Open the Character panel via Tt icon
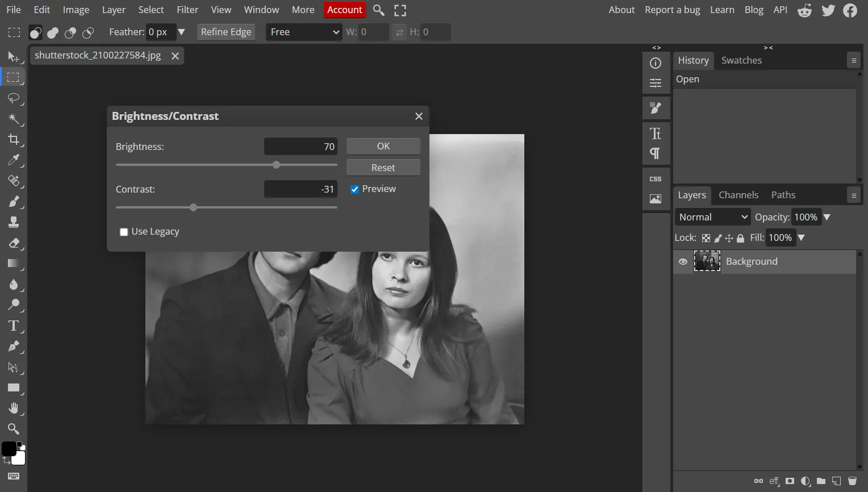This screenshot has width=868, height=492. pos(656,133)
